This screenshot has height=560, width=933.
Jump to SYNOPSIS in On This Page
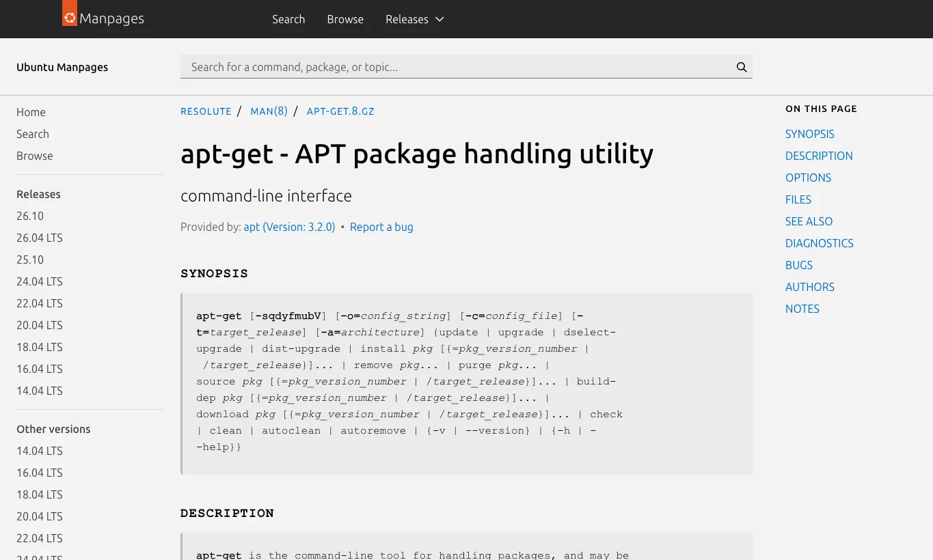[810, 134]
